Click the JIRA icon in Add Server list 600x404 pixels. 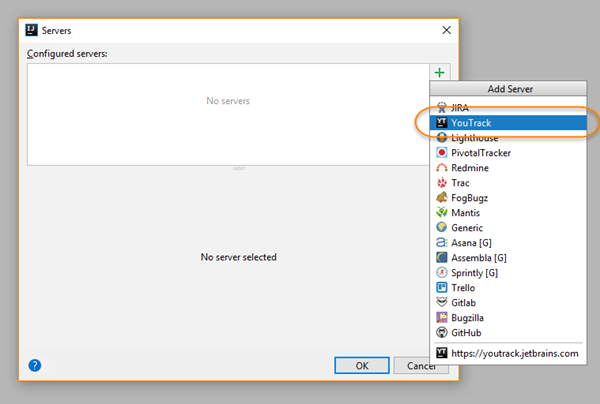point(442,108)
